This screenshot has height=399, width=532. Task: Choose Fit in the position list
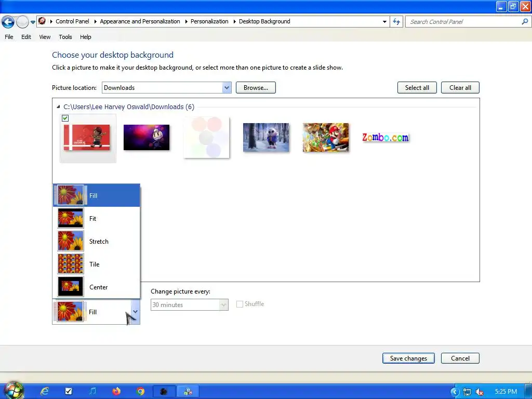[96, 219]
